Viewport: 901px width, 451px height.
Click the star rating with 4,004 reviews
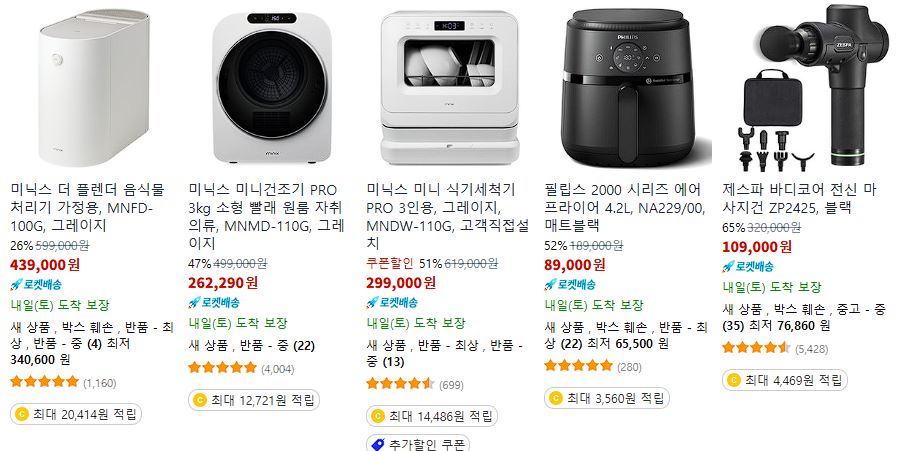click(222, 368)
